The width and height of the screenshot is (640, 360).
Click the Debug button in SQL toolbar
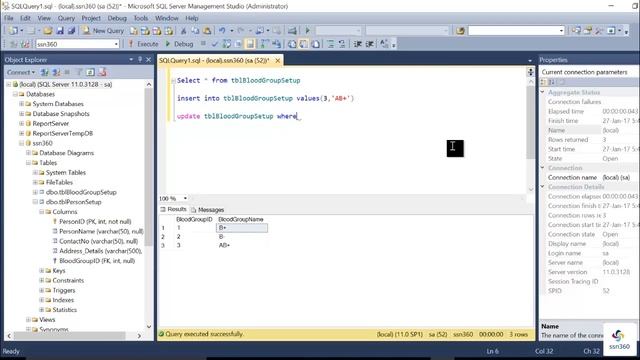point(179,44)
